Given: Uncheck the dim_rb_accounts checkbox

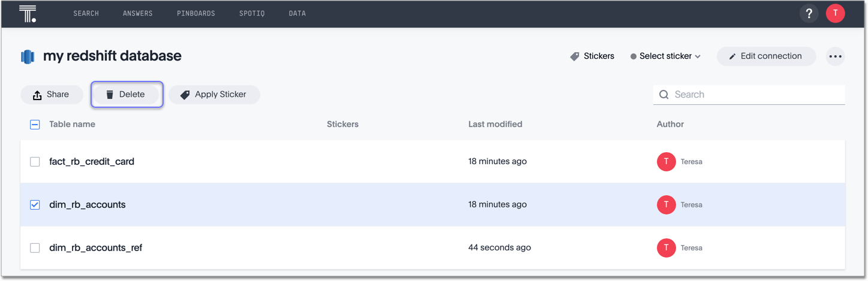Looking at the screenshot, I should tap(35, 205).
